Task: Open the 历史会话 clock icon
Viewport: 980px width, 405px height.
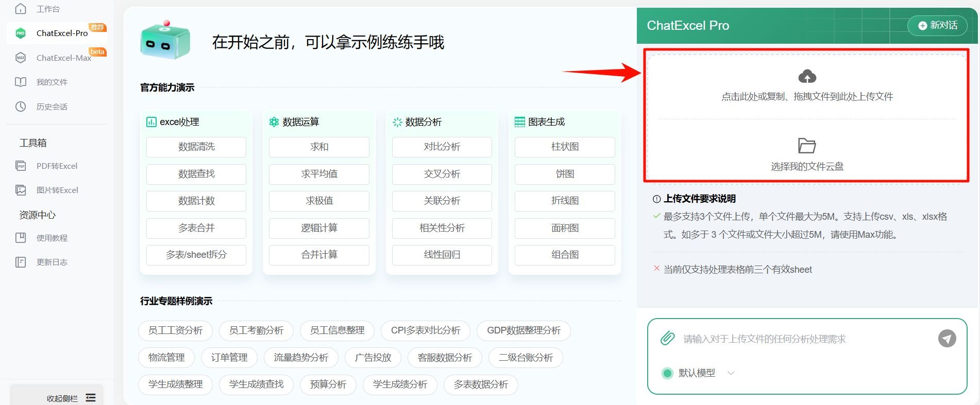Action: point(21,107)
